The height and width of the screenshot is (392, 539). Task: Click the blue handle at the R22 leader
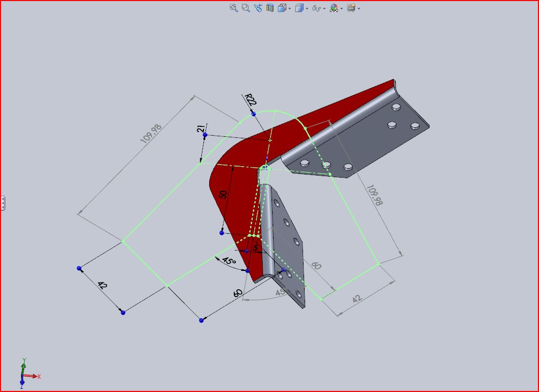click(x=254, y=114)
